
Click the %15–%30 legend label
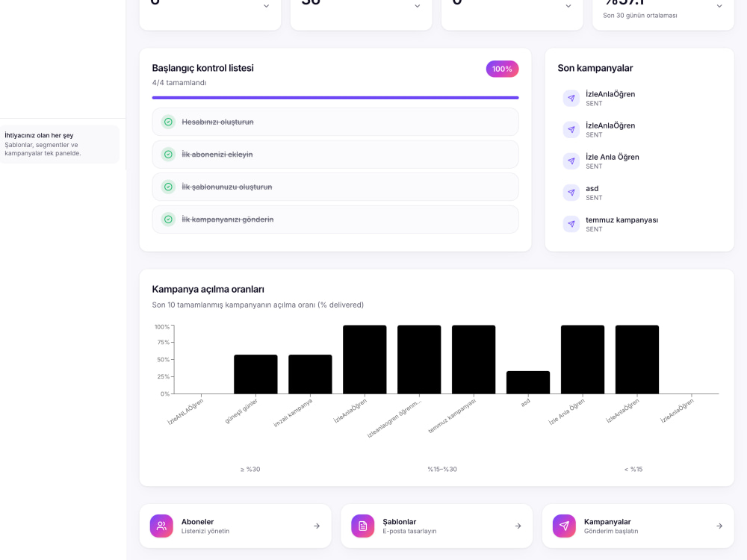click(x=442, y=469)
